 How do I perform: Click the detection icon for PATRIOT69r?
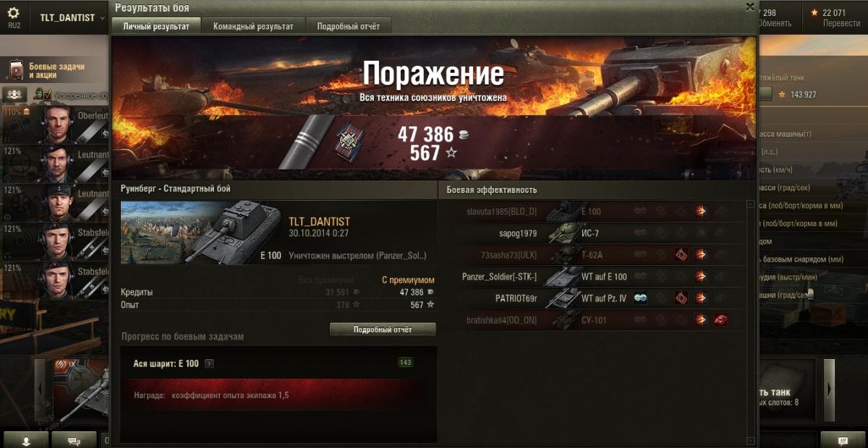click(640, 298)
